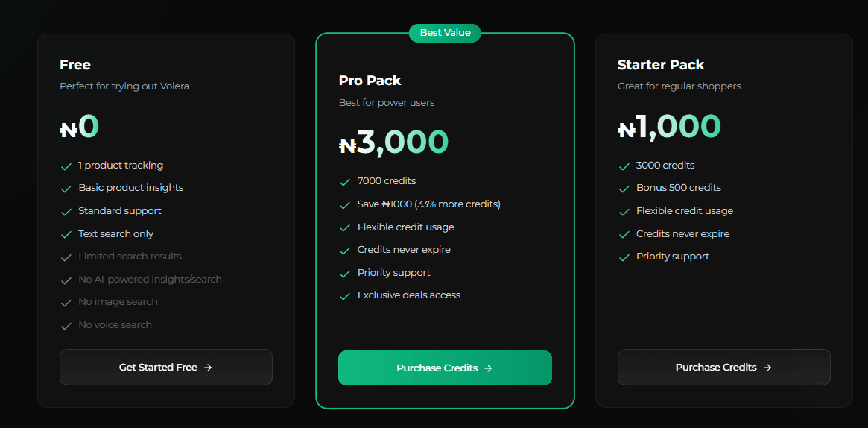The height and width of the screenshot is (428, 868).
Task: Click the checkmark beside Bonus 500 credits
Action: coord(624,189)
